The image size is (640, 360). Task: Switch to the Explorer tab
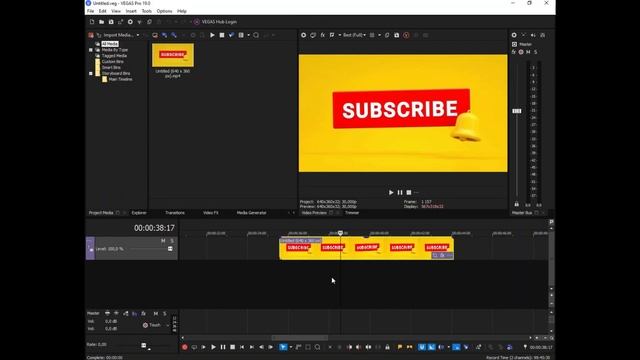click(139, 213)
